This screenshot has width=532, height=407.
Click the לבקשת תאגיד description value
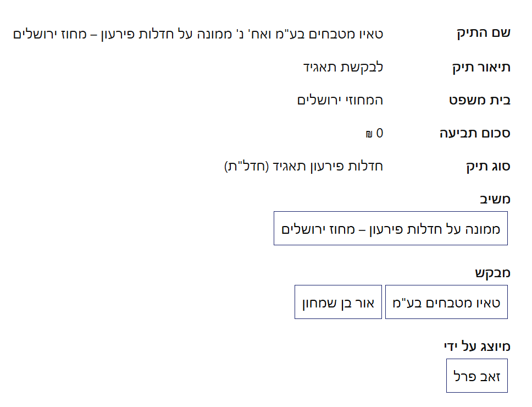coord(343,67)
